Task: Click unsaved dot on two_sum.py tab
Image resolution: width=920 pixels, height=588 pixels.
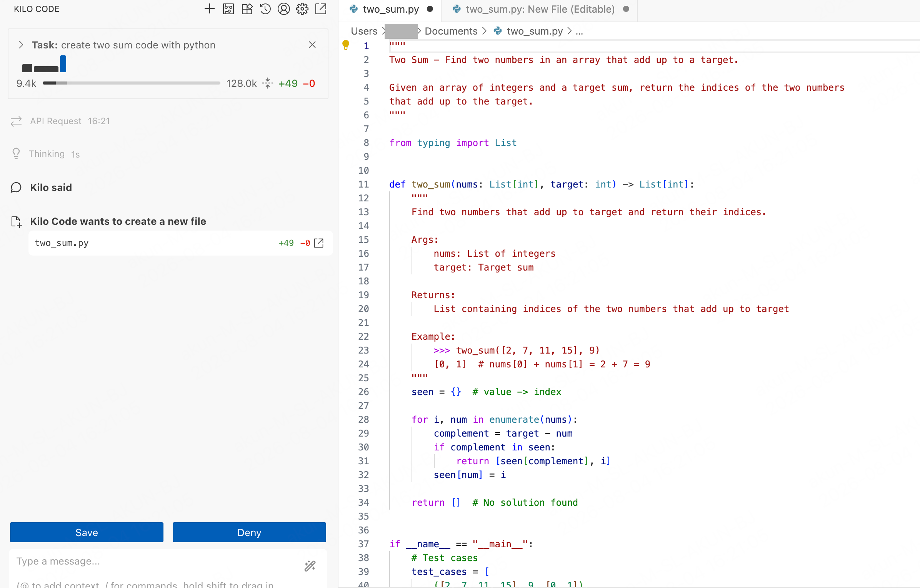Action: [430, 9]
